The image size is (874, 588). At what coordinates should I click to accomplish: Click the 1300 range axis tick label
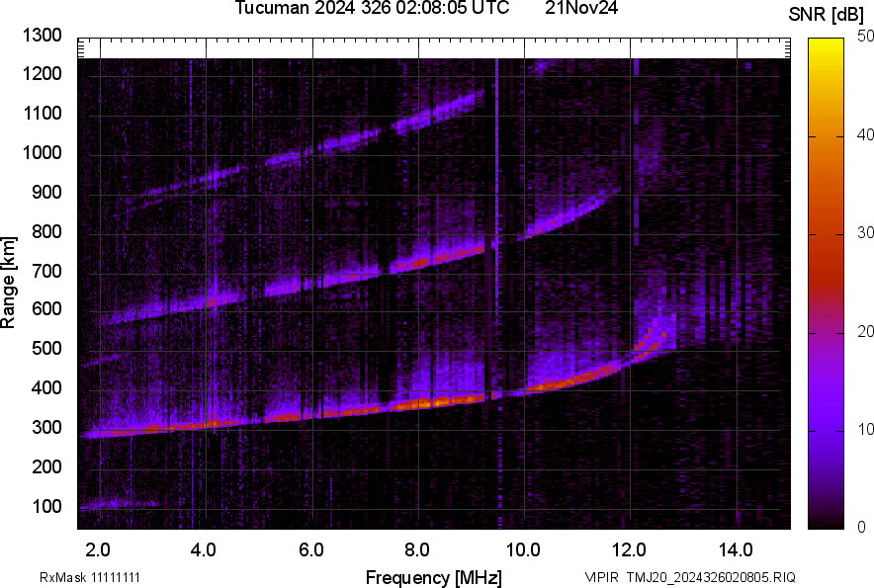tap(43, 36)
